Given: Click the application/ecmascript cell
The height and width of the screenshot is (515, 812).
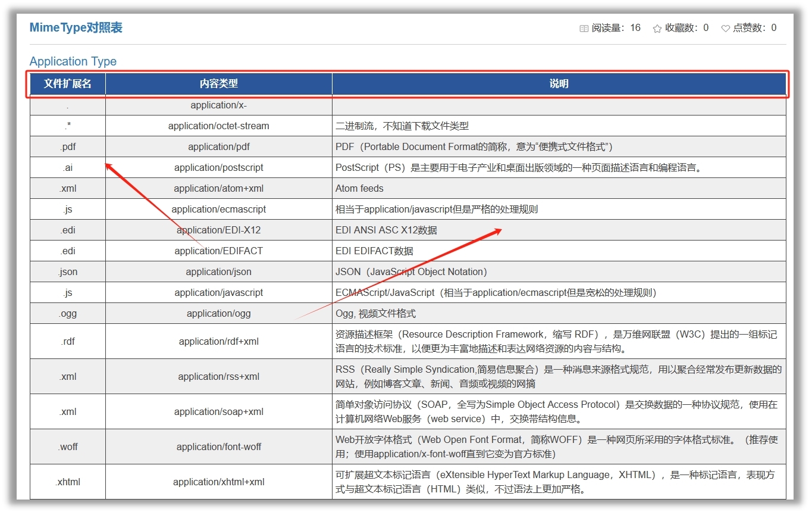Looking at the screenshot, I should tap(219, 209).
